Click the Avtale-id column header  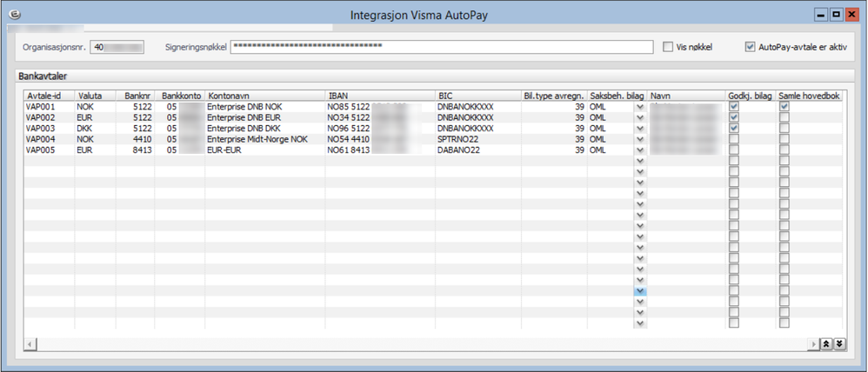50,96
